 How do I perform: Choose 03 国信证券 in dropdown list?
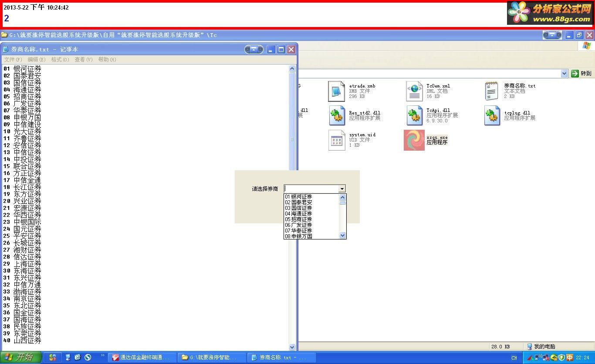pos(312,208)
